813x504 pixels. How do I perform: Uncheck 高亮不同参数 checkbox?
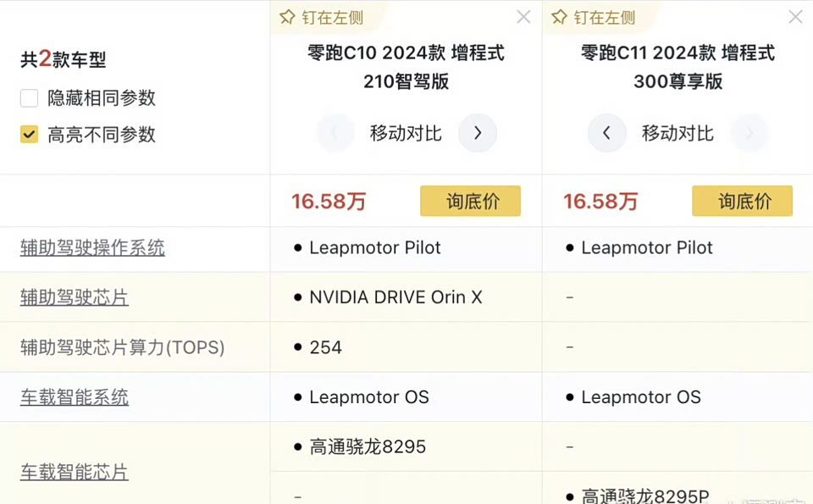click(30, 135)
